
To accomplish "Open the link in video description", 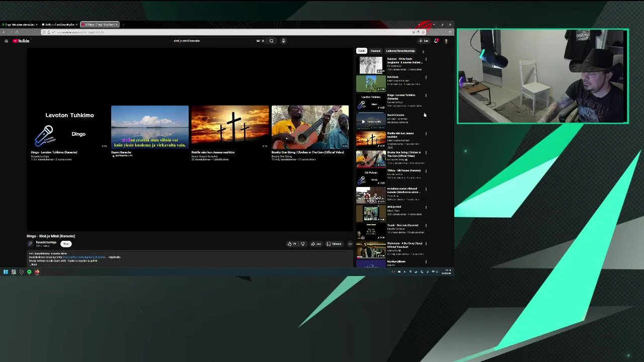I will point(85,257).
